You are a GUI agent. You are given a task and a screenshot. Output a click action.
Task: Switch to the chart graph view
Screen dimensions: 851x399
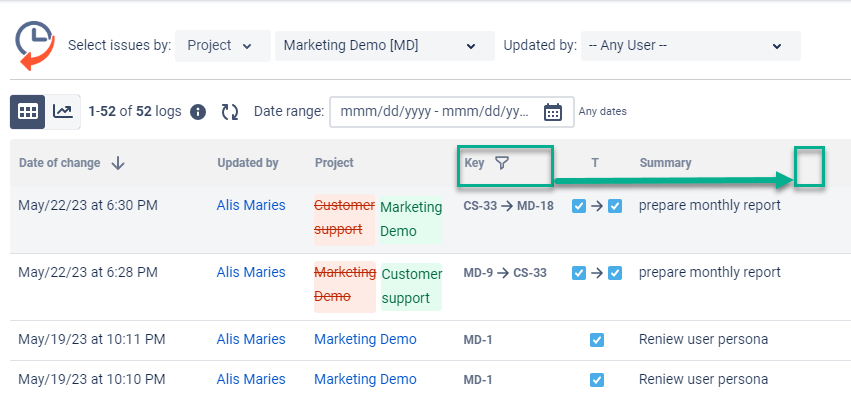point(63,112)
